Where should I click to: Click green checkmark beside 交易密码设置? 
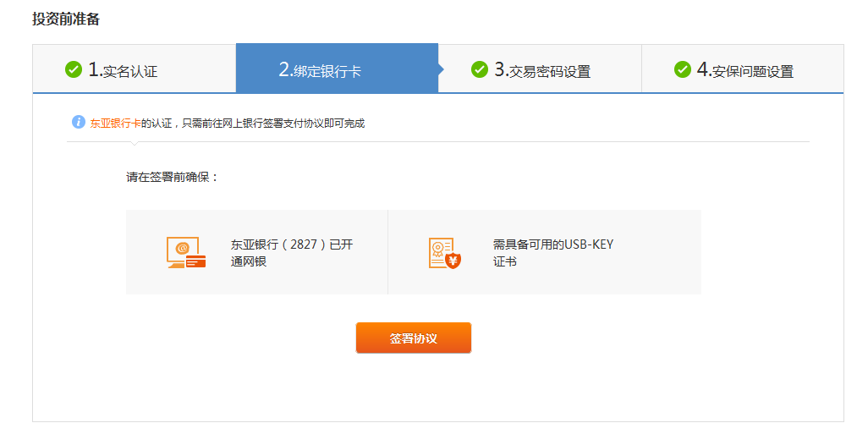pyautogui.click(x=480, y=69)
